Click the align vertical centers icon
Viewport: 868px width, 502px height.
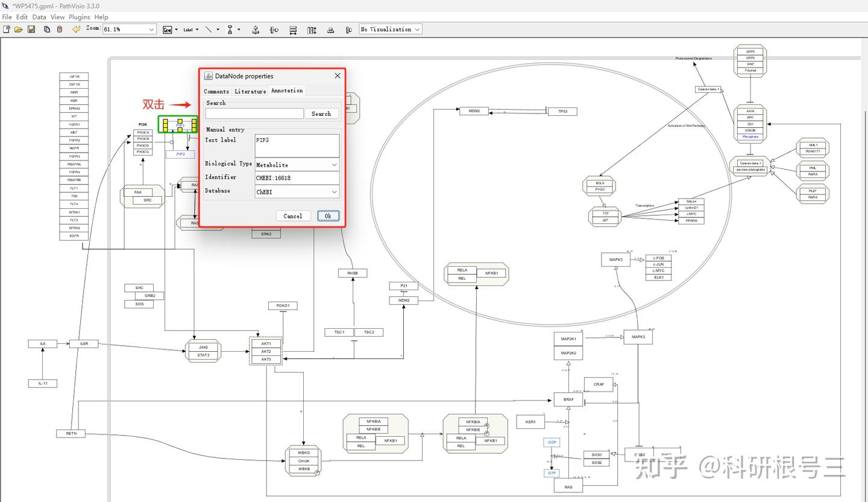pyautogui.click(x=274, y=30)
